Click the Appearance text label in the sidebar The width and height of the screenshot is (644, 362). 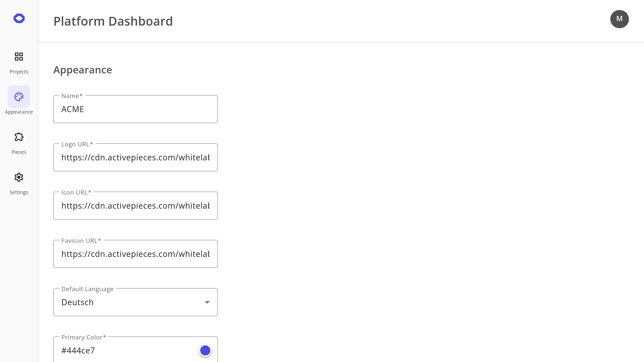pos(19,112)
